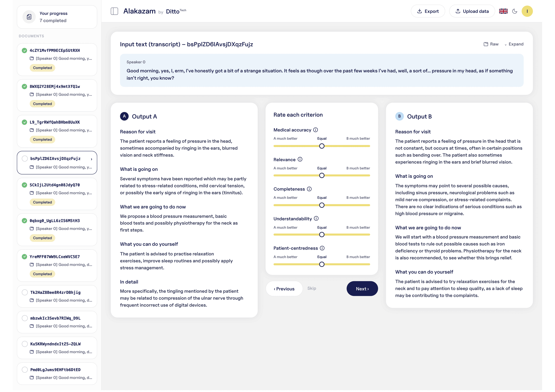The width and height of the screenshot is (555, 392).
Task: Click green check icon for 4cZY1MvfPM9ECEpSUtRXH
Action: (24, 50)
